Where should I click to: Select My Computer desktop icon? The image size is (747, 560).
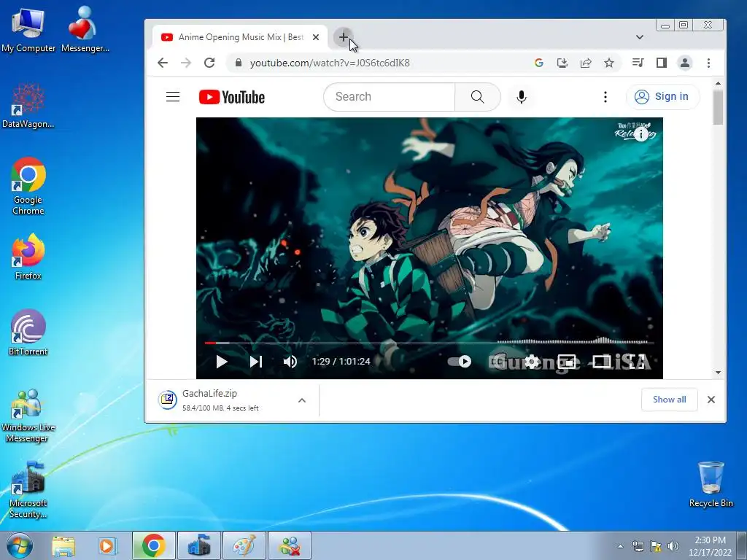[x=28, y=29]
